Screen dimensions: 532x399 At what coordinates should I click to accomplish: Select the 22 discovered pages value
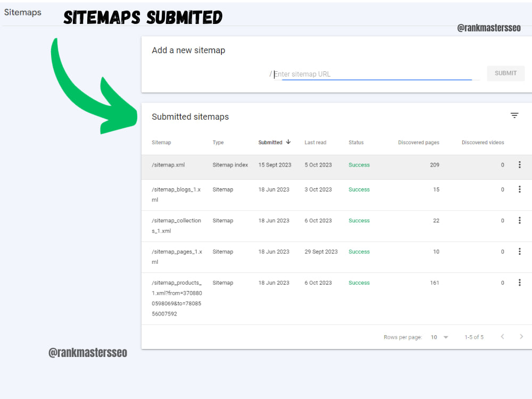(x=436, y=221)
